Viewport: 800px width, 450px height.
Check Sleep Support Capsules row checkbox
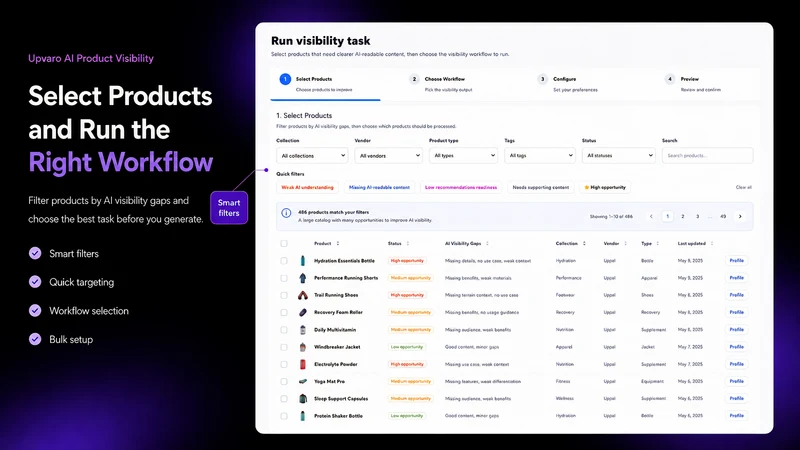pyautogui.click(x=284, y=398)
